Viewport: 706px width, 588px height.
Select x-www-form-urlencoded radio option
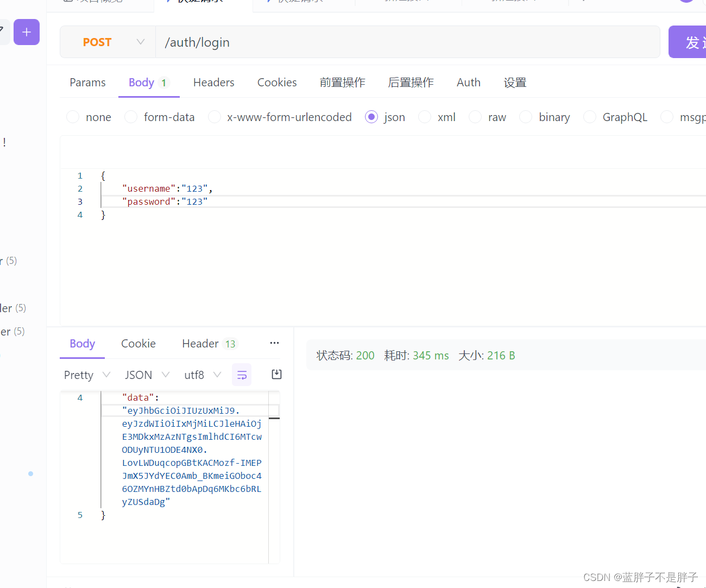click(215, 117)
